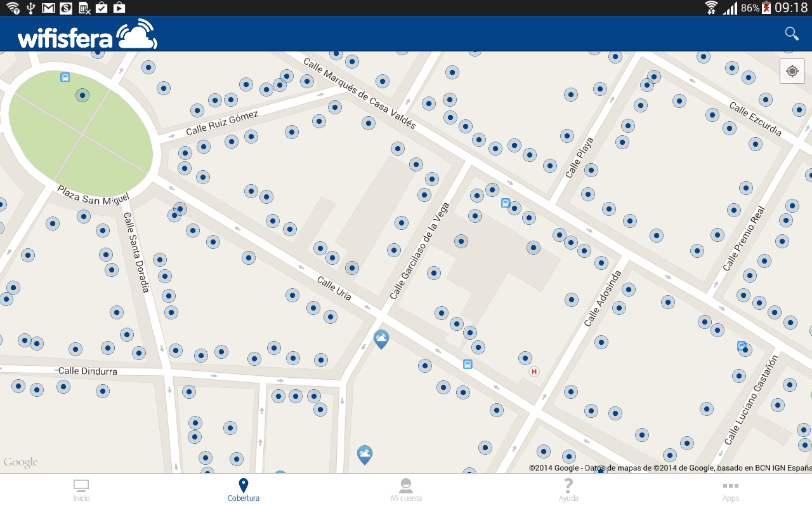Tap the USB connection status icon
The image size is (812, 508).
[31, 8]
